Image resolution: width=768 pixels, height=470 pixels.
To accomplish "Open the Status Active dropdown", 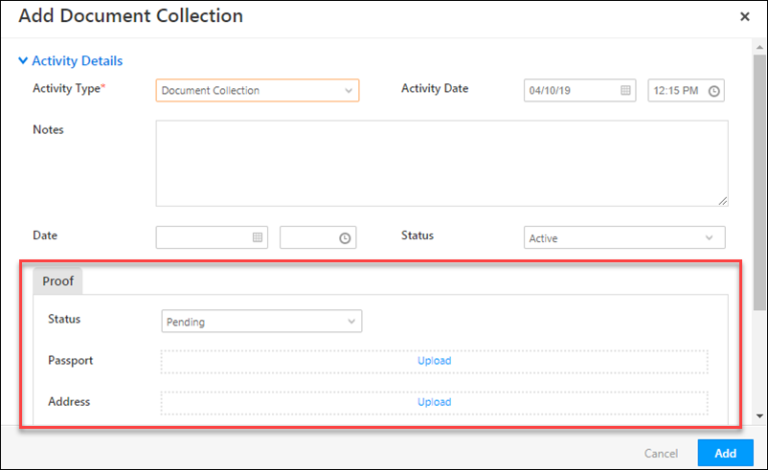I will 624,238.
